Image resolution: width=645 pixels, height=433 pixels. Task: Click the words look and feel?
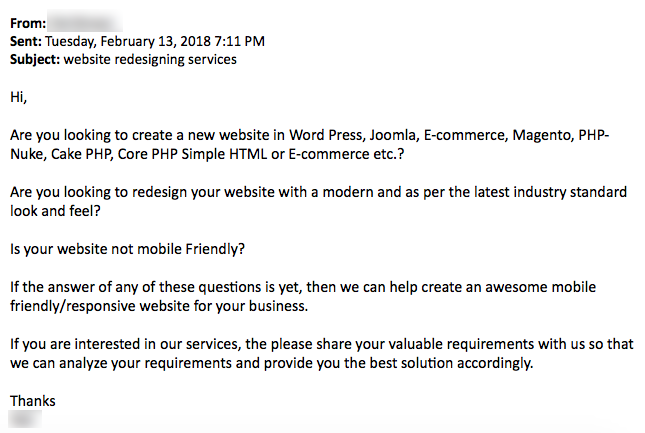[55, 211]
